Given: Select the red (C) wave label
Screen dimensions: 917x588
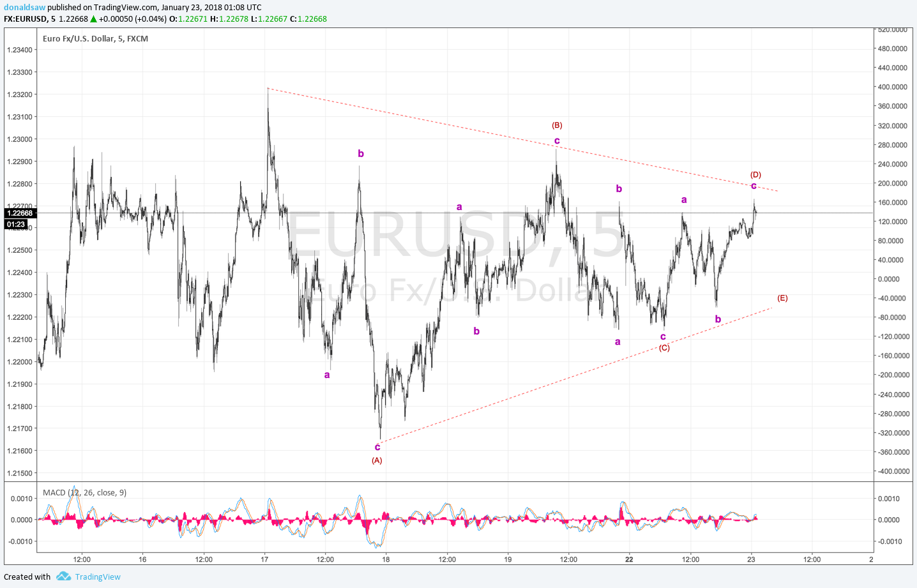Looking at the screenshot, I should (x=664, y=348).
